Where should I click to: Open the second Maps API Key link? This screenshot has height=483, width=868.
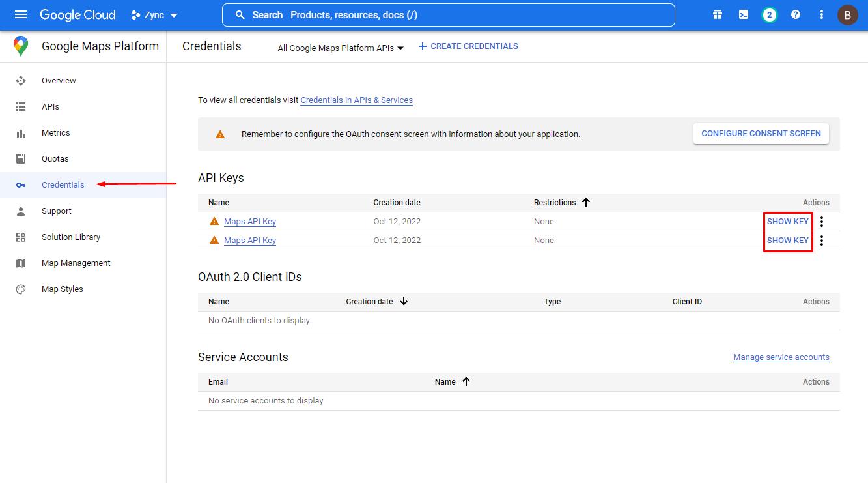click(x=250, y=241)
